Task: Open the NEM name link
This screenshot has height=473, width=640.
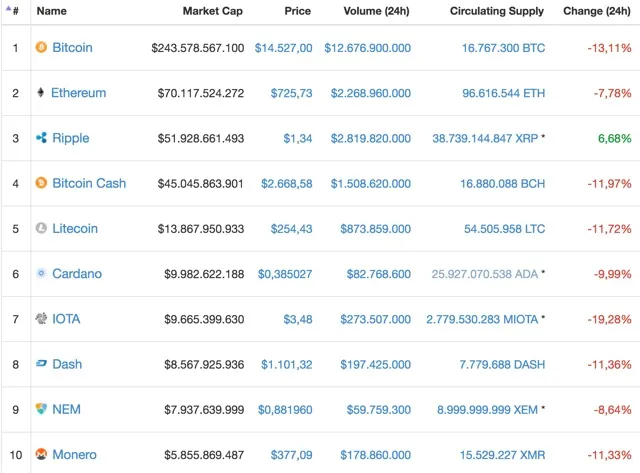Action: (x=66, y=409)
